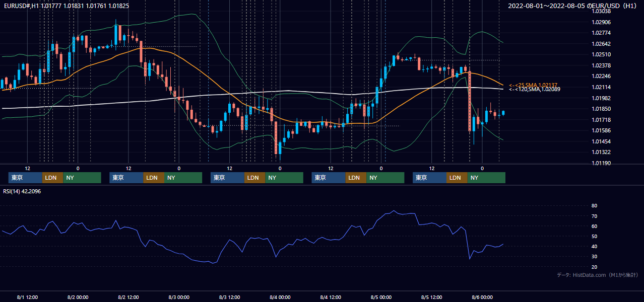Click the 8/3 00:00 time axis label
The image size is (644, 302).
point(179,297)
